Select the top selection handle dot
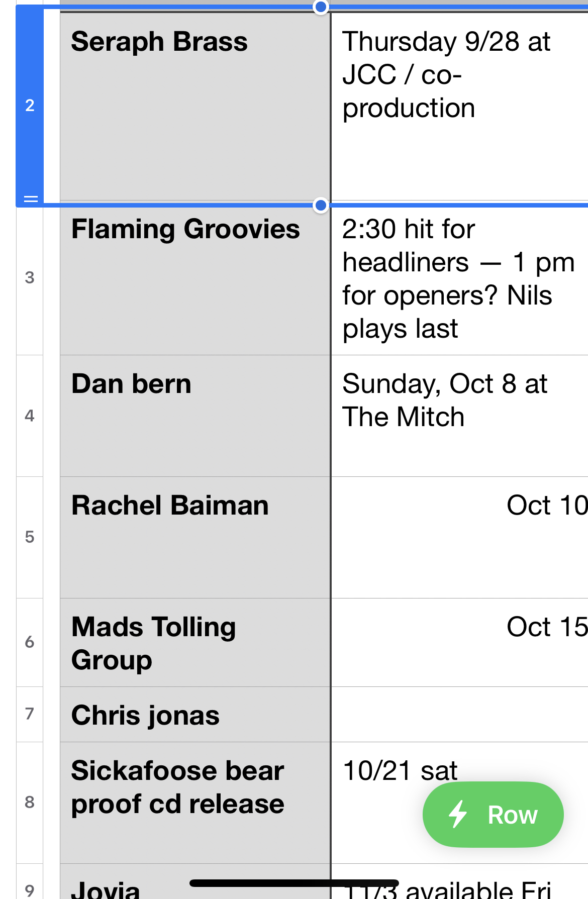 click(321, 7)
